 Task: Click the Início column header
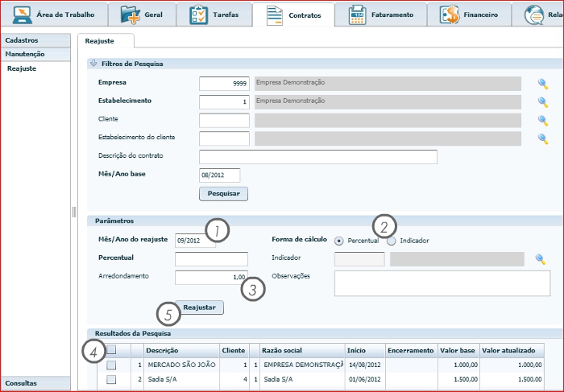pos(364,350)
